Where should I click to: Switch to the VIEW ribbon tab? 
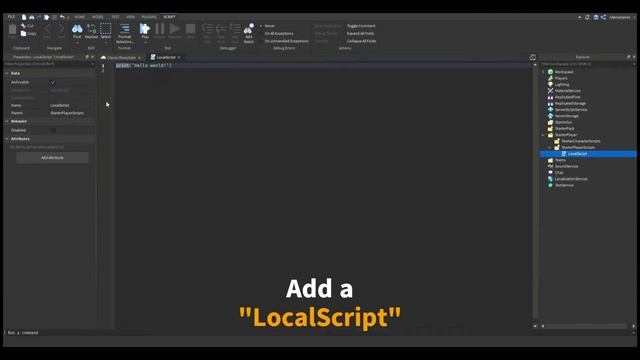point(130,17)
